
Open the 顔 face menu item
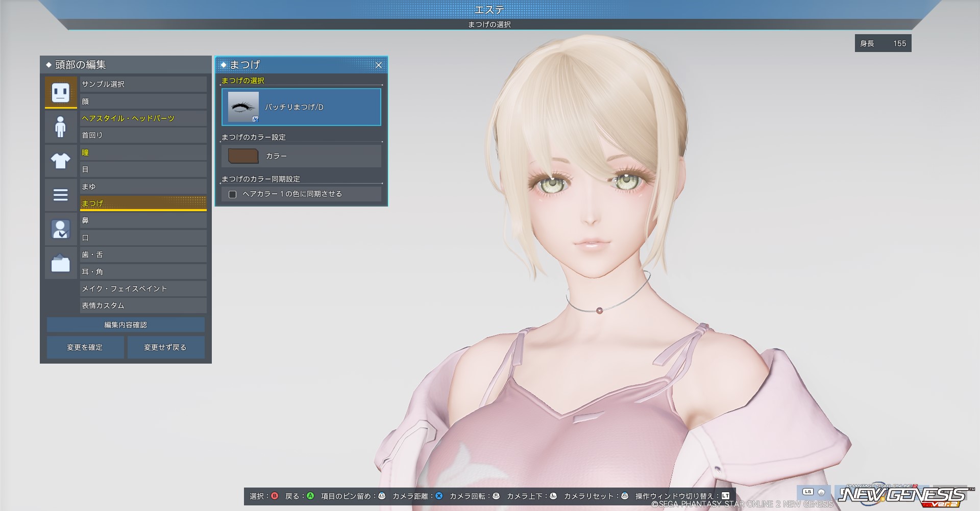point(143,101)
